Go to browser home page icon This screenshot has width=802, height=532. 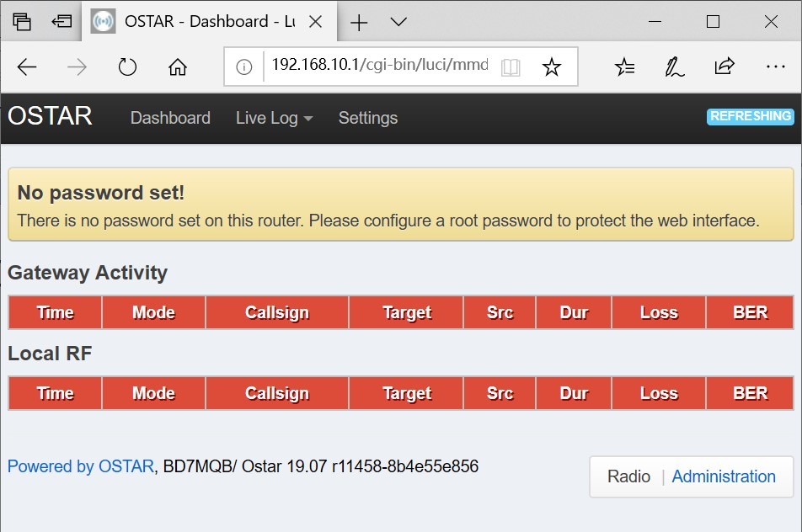[177, 67]
